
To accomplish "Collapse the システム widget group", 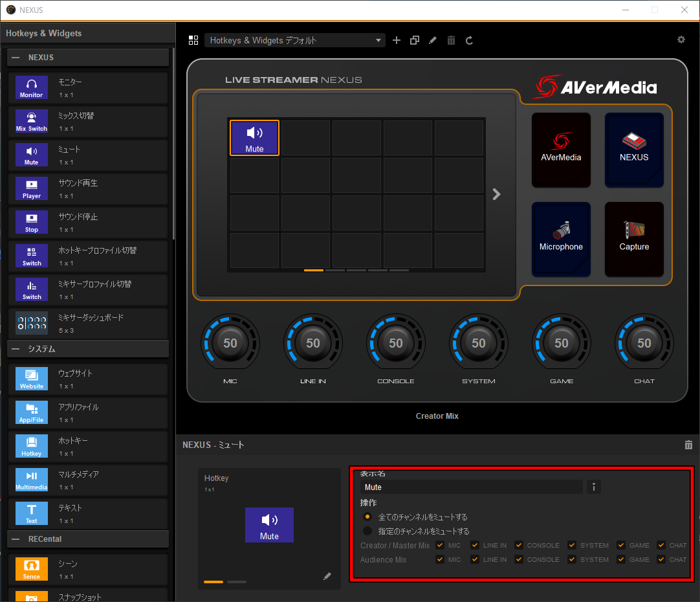I will (x=16, y=349).
